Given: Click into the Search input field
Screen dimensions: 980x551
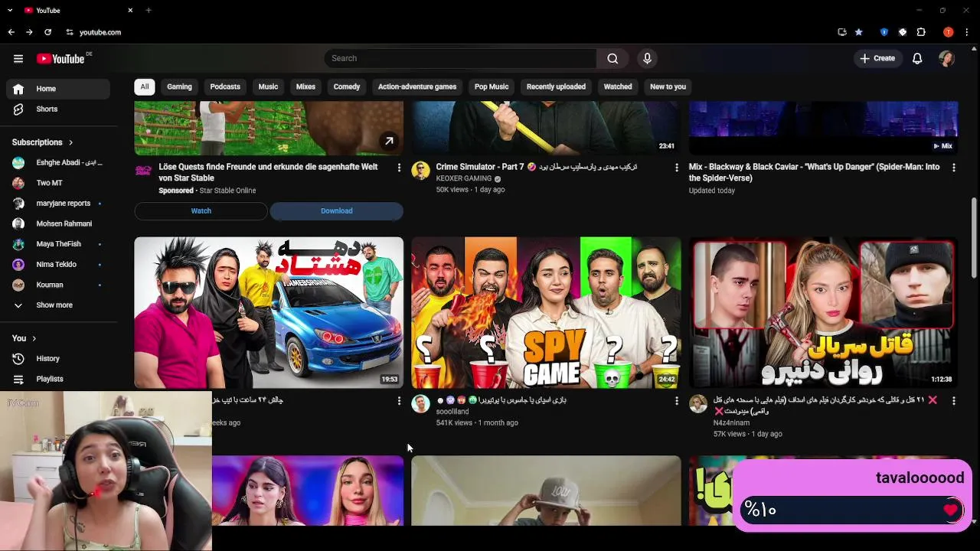Looking at the screenshot, I should 460,58.
